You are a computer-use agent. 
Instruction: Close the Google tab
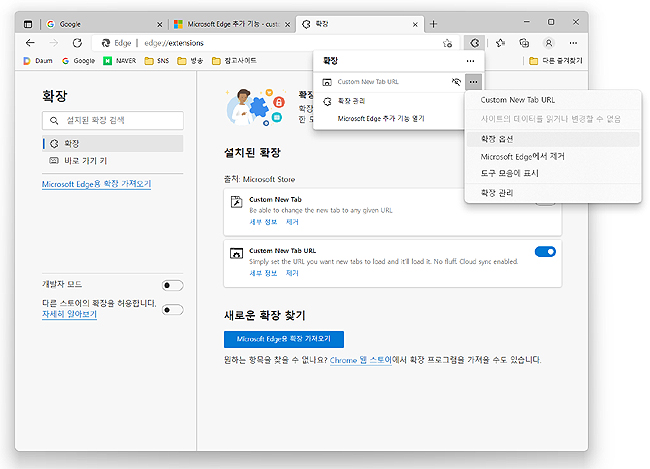pos(160,24)
